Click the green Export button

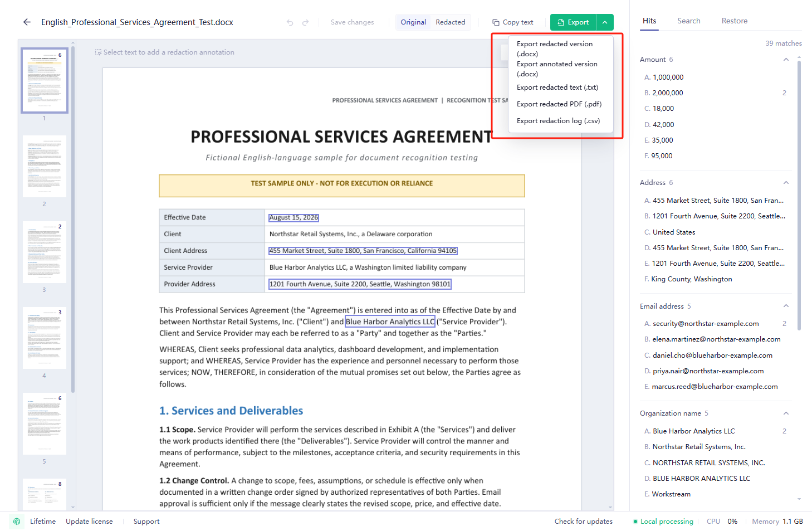pos(573,22)
